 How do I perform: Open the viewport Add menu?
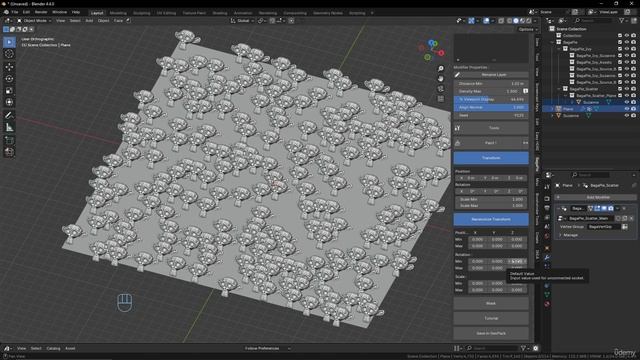pos(89,20)
